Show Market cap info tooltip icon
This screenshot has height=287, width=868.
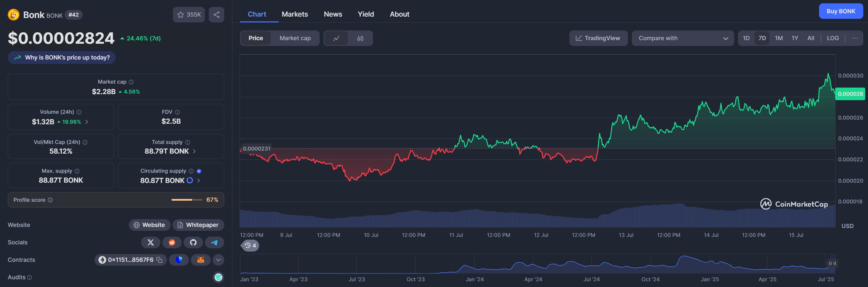pyautogui.click(x=131, y=82)
